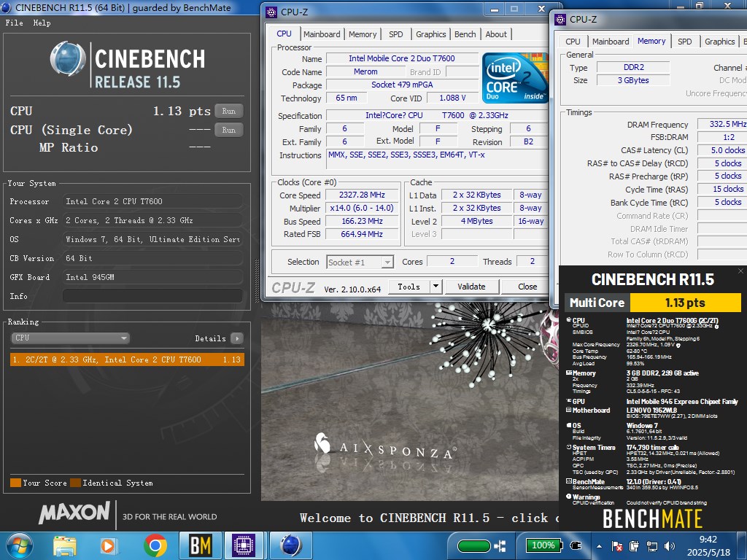Click the flag Action Center tray icon
747x560 pixels.
click(616, 546)
